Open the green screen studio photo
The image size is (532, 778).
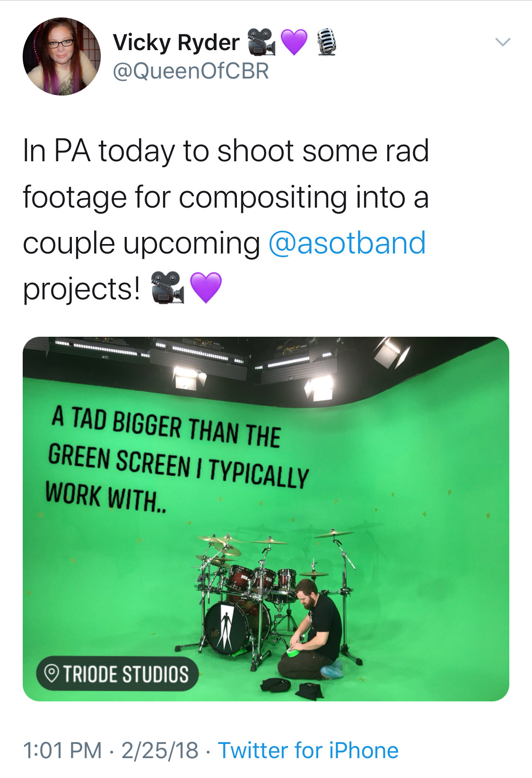tap(266, 519)
